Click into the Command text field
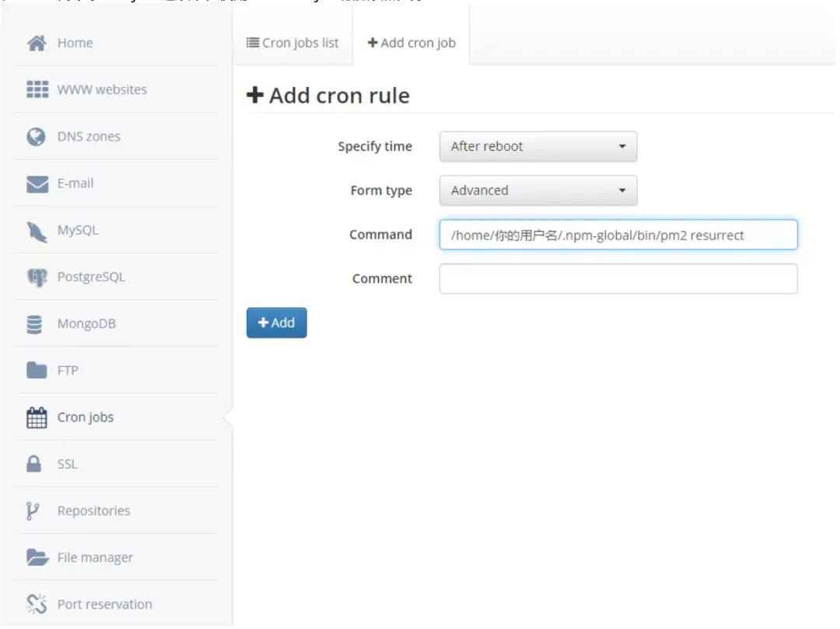The height and width of the screenshot is (629, 840). click(618, 235)
